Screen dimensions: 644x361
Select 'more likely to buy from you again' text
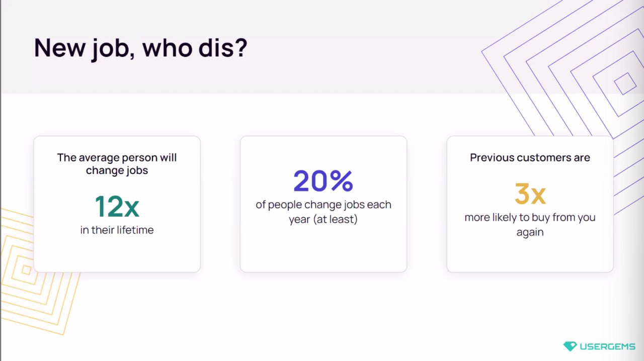(530, 225)
